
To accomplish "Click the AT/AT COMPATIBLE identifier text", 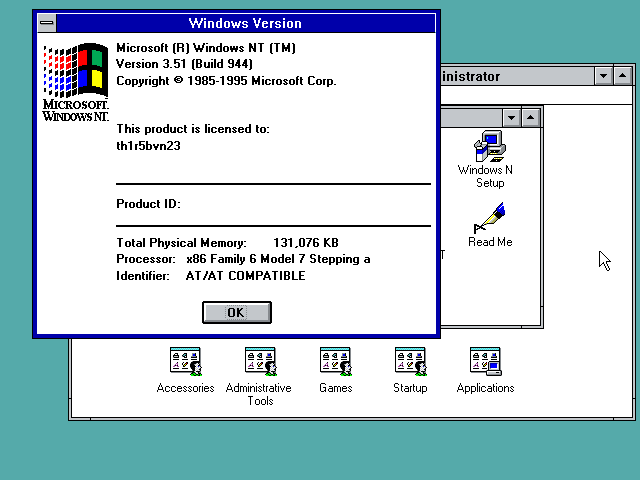I will (245, 276).
